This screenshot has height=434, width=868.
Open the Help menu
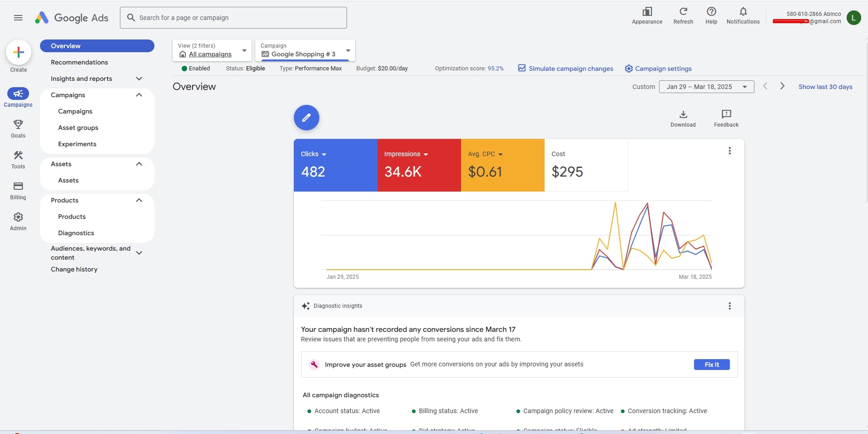[x=711, y=15]
